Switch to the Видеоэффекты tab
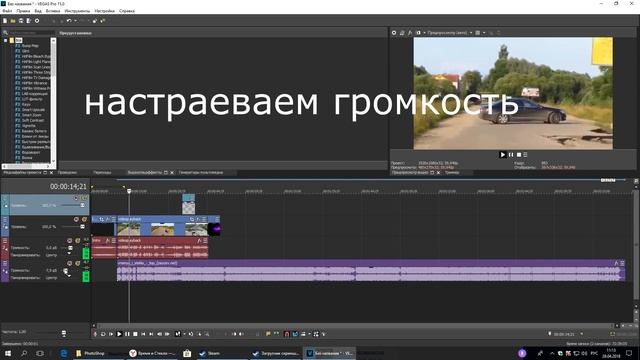Viewport: 640px width, 360px height. [x=144, y=173]
